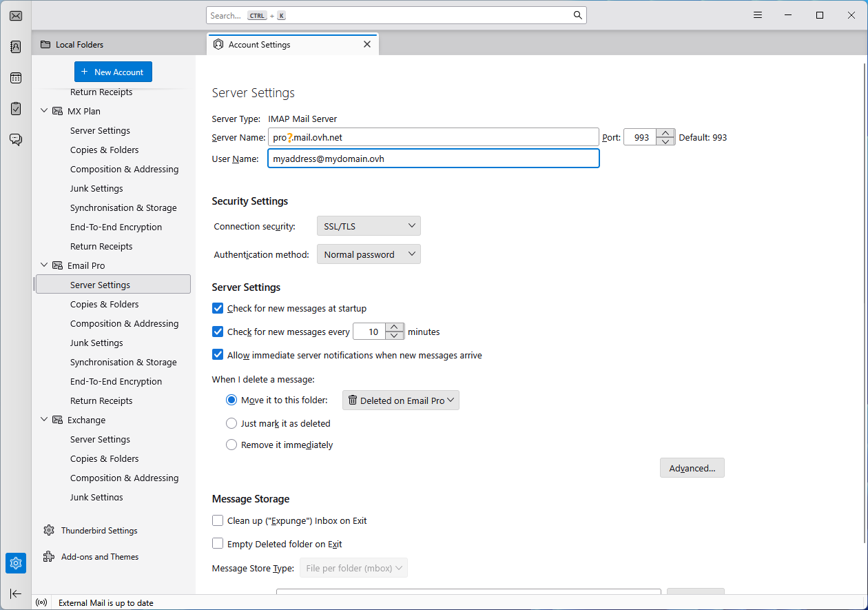
Task: Click the New Account button
Action: click(113, 72)
